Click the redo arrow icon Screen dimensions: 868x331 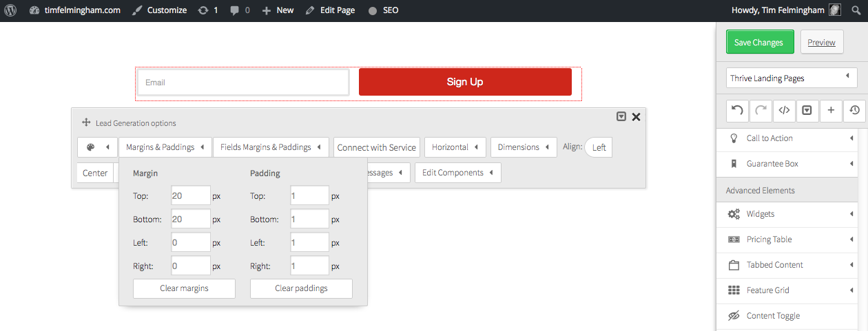coord(761,110)
